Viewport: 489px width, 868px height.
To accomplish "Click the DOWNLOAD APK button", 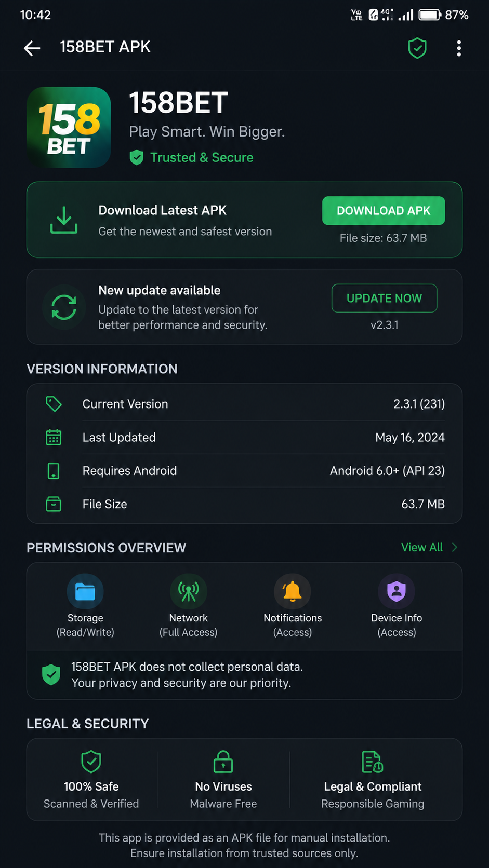I will click(384, 211).
